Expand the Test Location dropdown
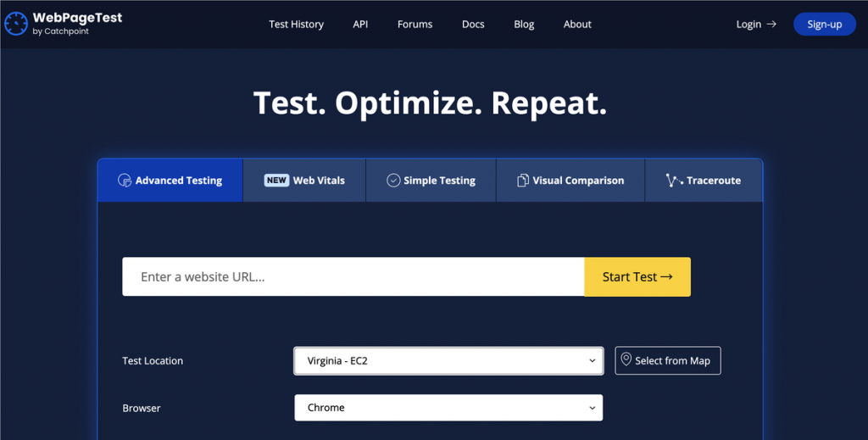Viewport: 868px width, 440px height. (448, 360)
